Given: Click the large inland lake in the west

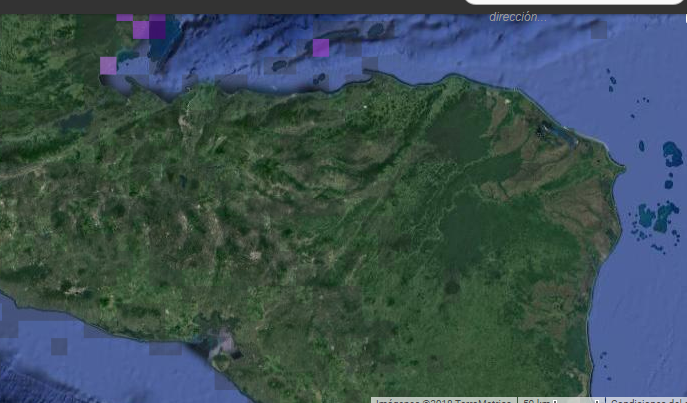Looking at the screenshot, I should [75, 122].
